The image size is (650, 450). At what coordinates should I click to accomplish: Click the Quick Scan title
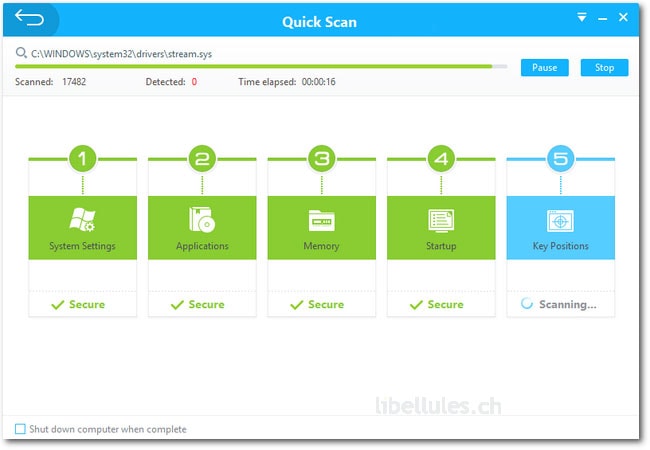[319, 22]
